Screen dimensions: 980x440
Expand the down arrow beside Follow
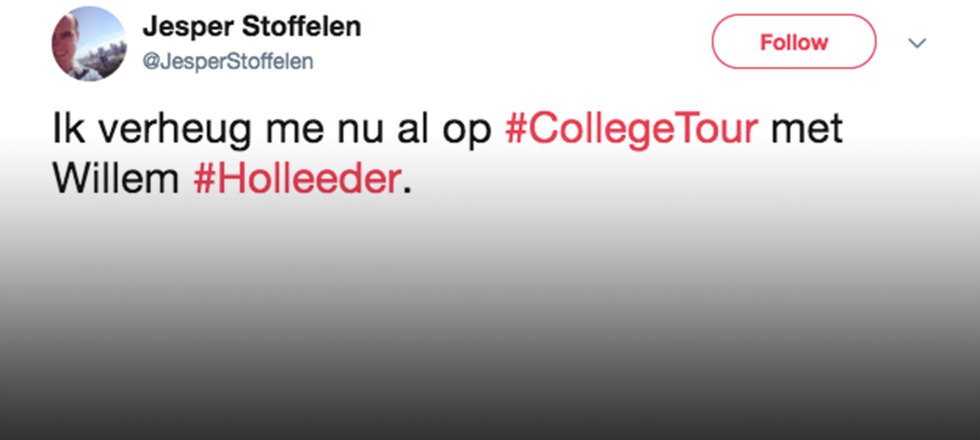(917, 43)
